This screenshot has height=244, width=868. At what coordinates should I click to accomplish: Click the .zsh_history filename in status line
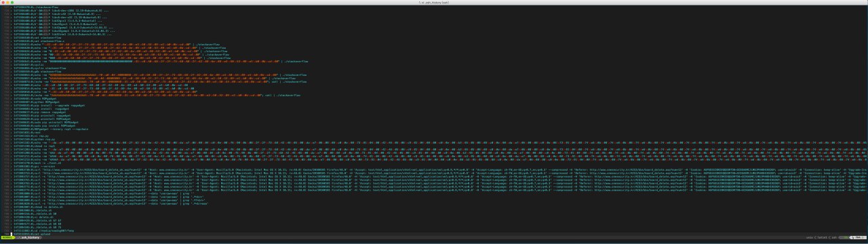coord(30,238)
